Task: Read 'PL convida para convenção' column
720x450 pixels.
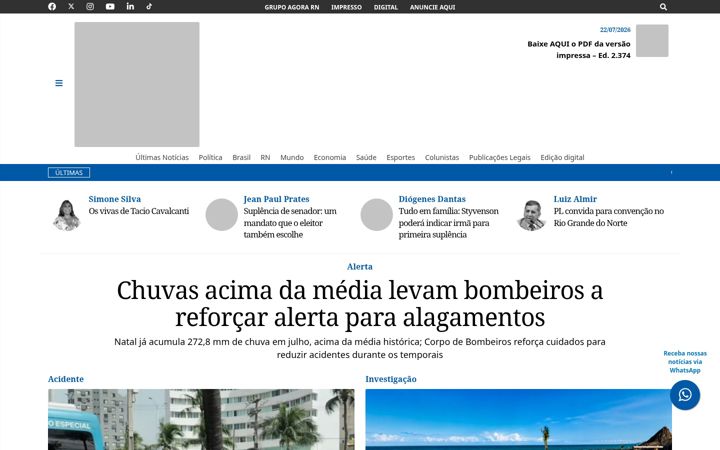Action: point(608,217)
